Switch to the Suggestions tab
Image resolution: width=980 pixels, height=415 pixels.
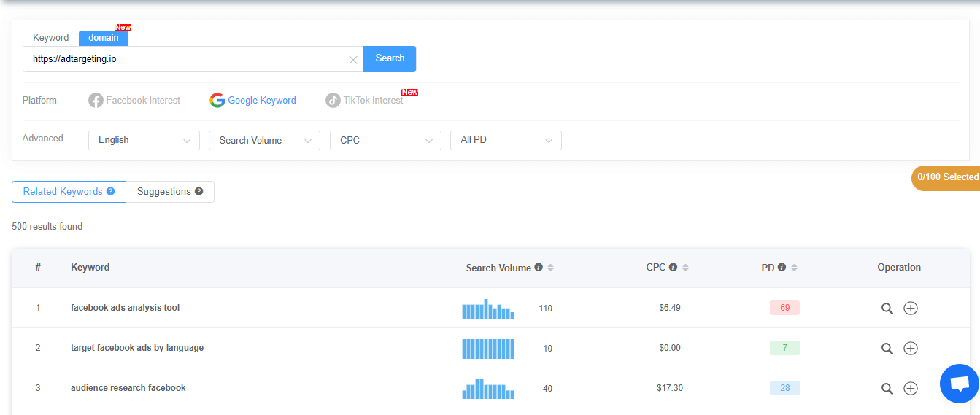170,192
